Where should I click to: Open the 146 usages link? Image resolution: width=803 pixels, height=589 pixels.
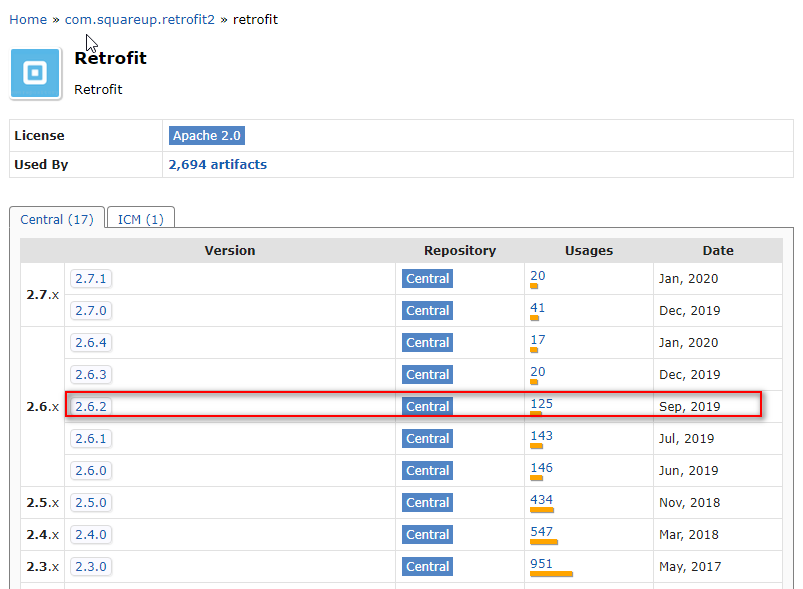coord(541,468)
